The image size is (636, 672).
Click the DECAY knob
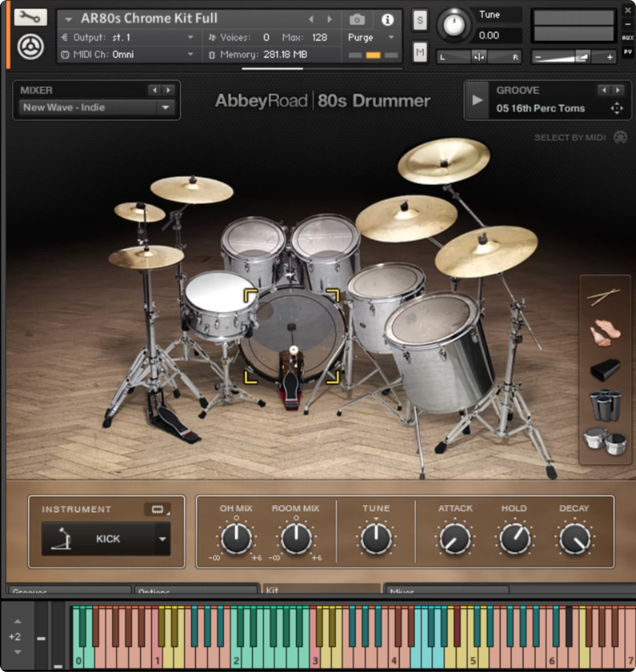(x=574, y=538)
